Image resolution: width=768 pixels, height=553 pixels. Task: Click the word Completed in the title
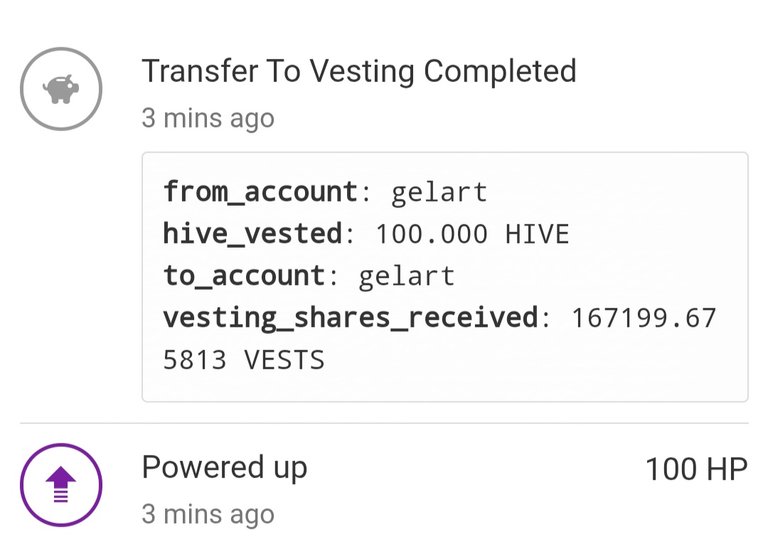point(500,71)
